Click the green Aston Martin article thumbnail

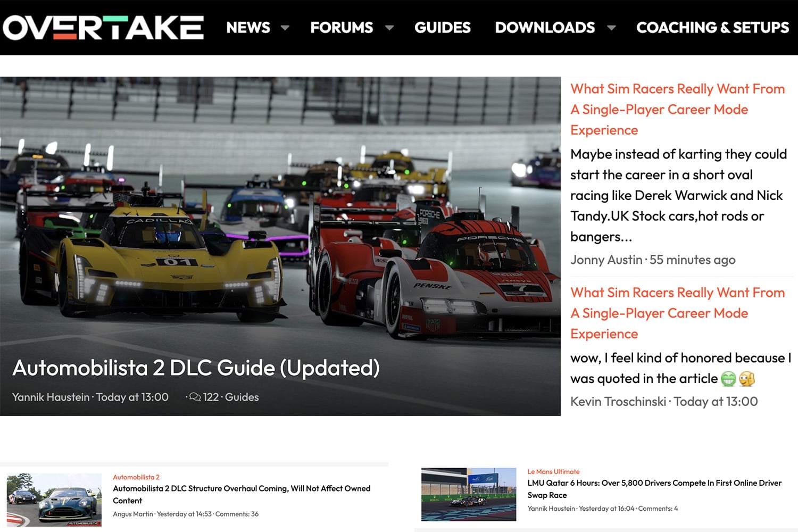54,500
